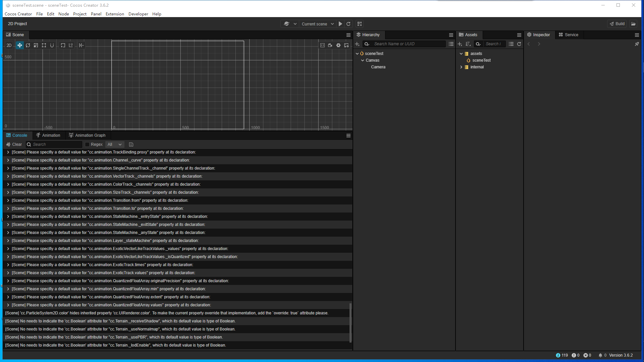Select the Rect transform tool
Viewport: 644px width, 362px height.
click(x=44, y=45)
